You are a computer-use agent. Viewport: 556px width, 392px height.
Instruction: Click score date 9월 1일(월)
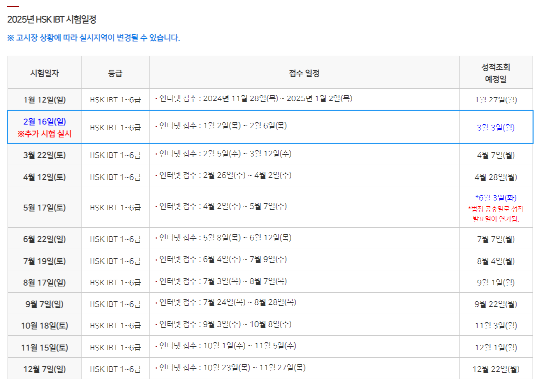point(496,283)
